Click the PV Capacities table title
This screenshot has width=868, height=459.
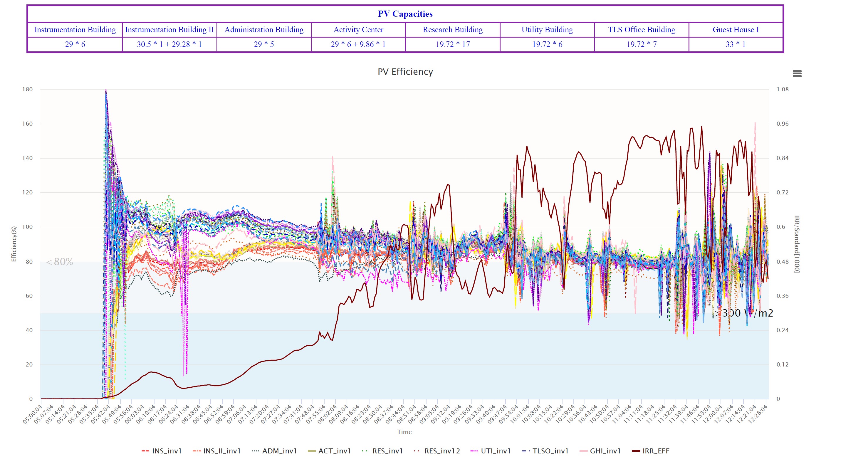pyautogui.click(x=405, y=14)
